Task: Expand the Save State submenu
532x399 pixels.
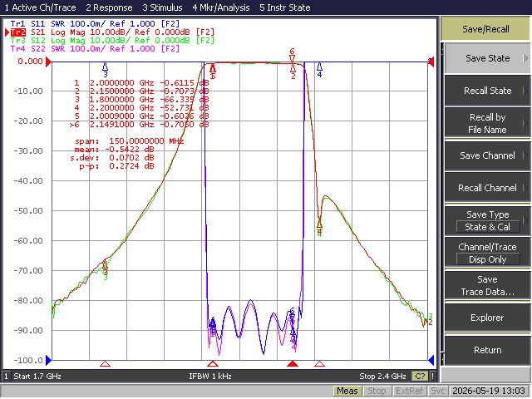Action: click(487, 58)
